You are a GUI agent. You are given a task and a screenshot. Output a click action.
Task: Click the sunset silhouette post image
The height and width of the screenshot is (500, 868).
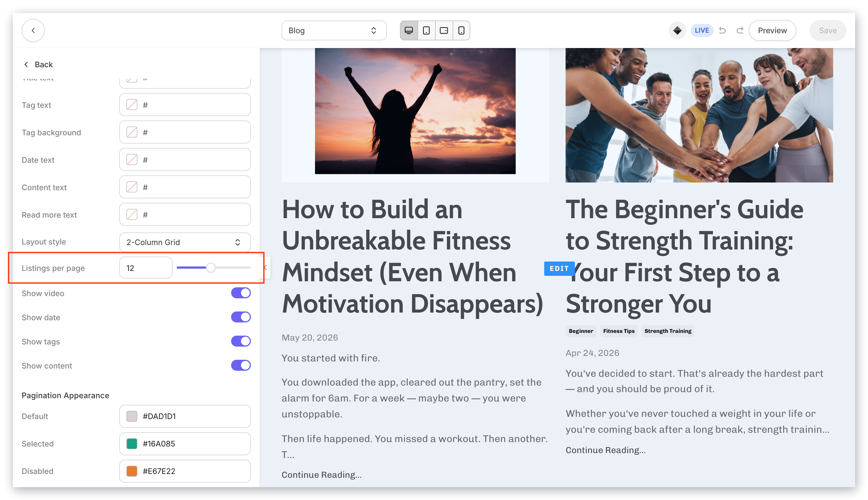coord(415,111)
